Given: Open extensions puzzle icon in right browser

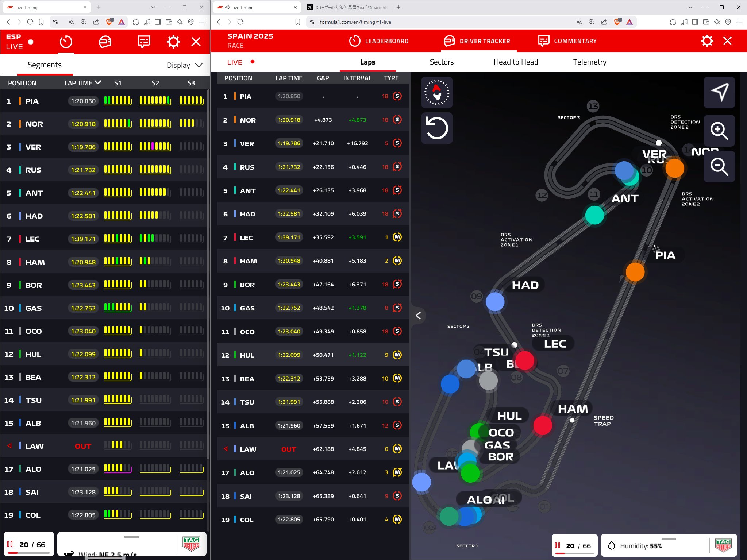Looking at the screenshot, I should click(673, 22).
